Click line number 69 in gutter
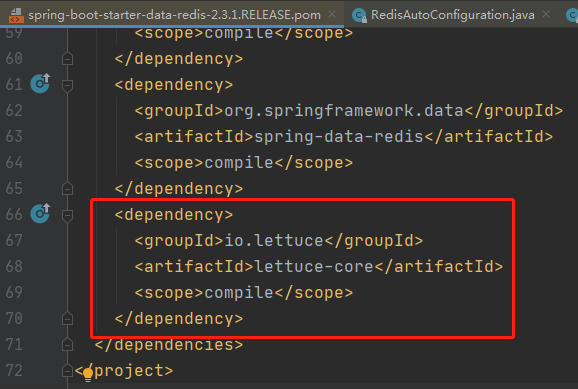Image resolution: width=578 pixels, height=389 pixels. pos(14,292)
